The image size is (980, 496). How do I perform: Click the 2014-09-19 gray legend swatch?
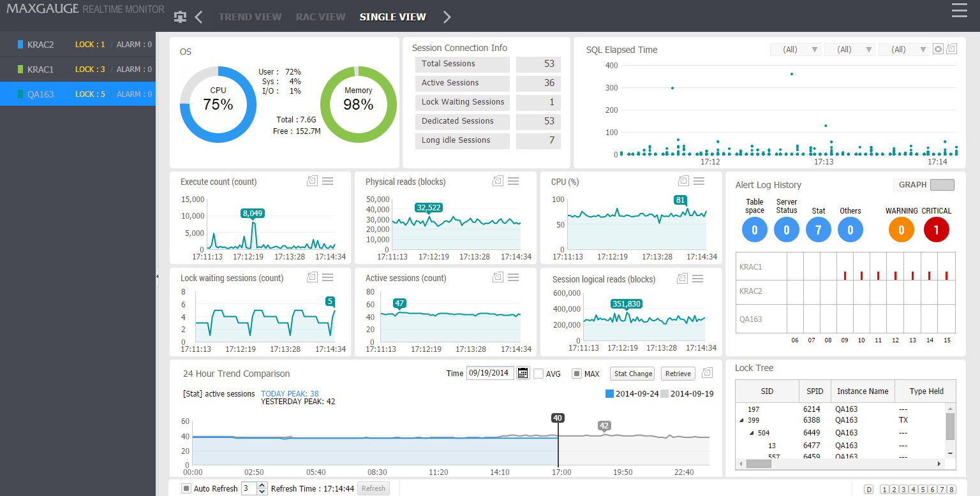pos(664,394)
